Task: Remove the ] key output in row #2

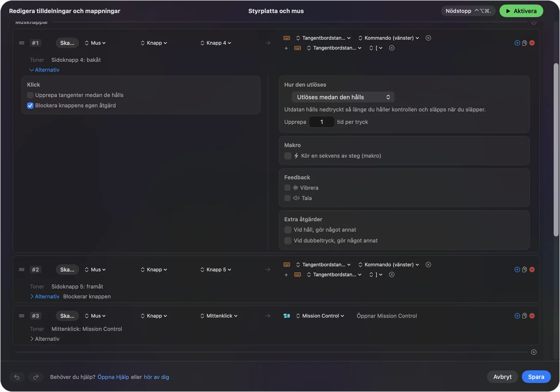Action: click(x=392, y=275)
